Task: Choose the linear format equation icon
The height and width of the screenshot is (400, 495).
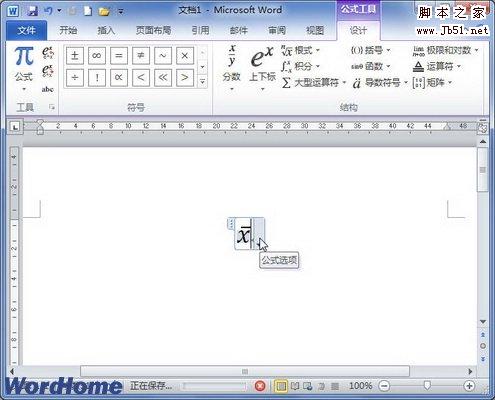Action: [x=48, y=71]
